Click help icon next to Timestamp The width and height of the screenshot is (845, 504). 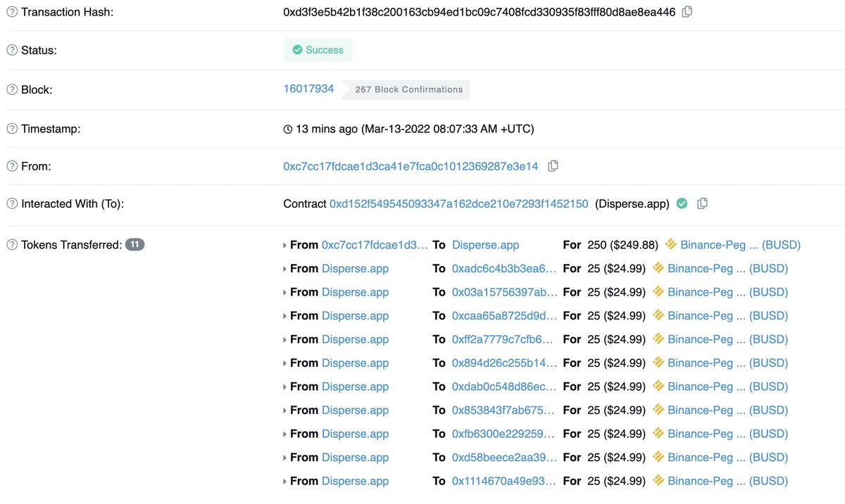click(12, 129)
